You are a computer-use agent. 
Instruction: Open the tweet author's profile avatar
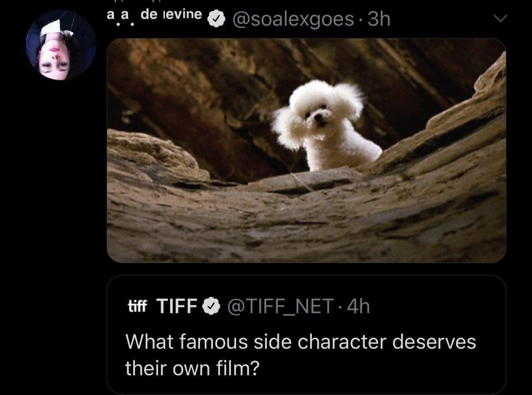60,45
